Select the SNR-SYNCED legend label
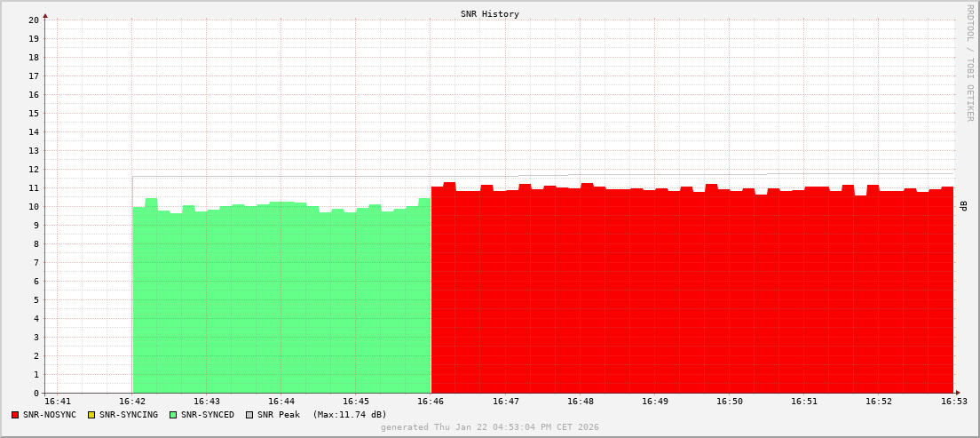Image resolution: width=980 pixels, height=438 pixels. point(208,415)
